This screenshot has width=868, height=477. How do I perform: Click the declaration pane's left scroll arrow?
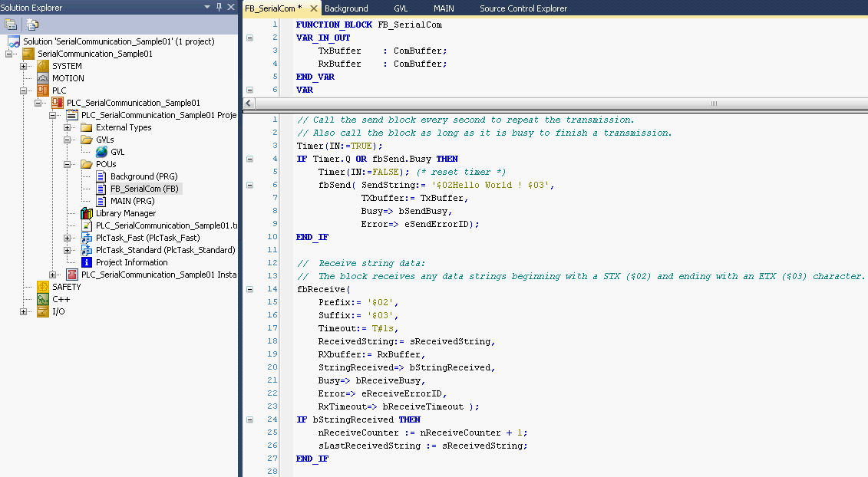(249, 104)
